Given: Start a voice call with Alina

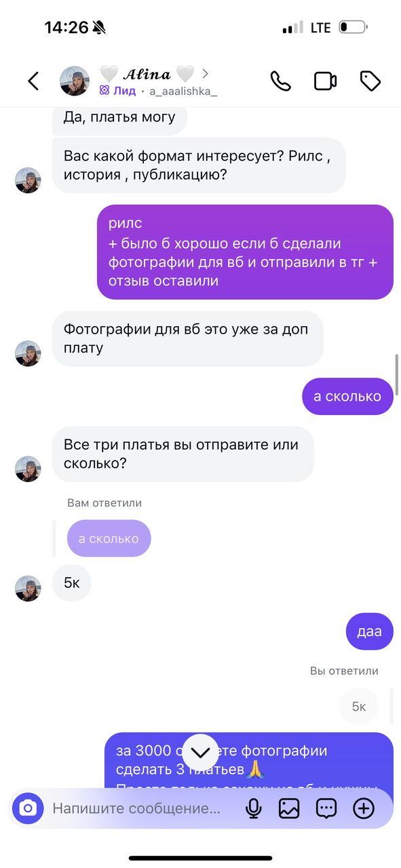Looking at the screenshot, I should [x=280, y=81].
